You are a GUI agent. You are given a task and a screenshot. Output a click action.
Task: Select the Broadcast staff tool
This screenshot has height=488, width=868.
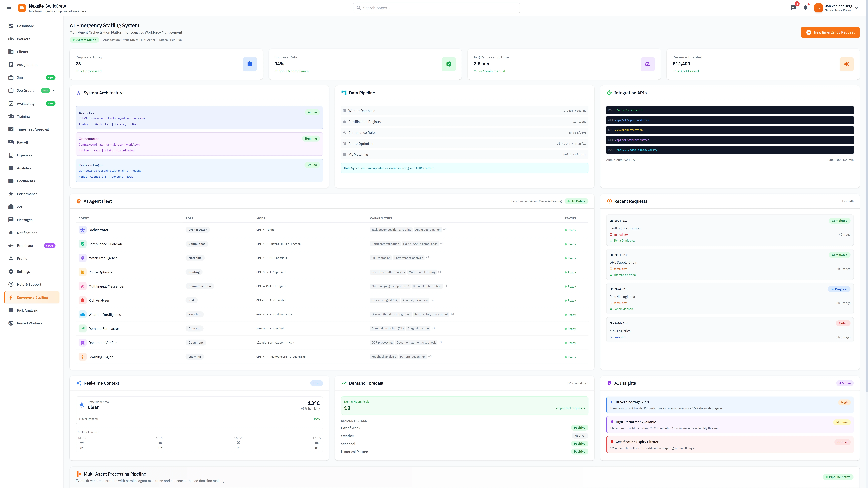tap(11, 246)
